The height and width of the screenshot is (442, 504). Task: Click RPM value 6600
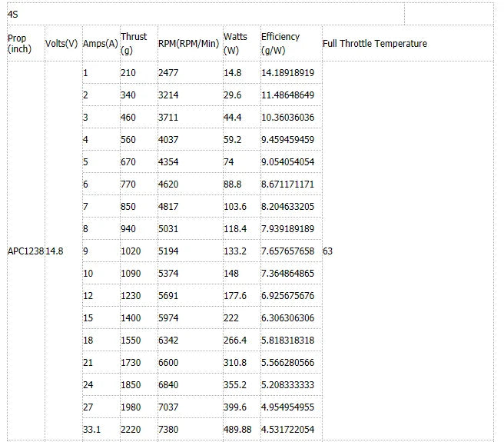(168, 362)
